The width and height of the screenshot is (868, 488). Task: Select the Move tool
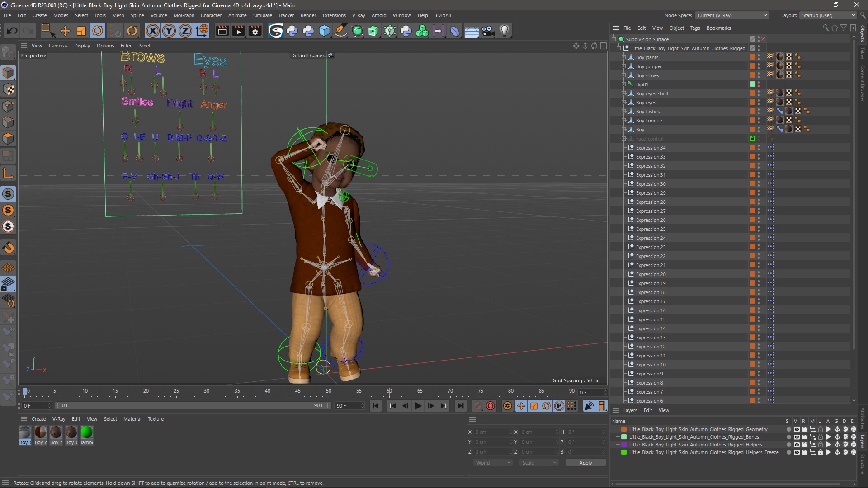65,31
